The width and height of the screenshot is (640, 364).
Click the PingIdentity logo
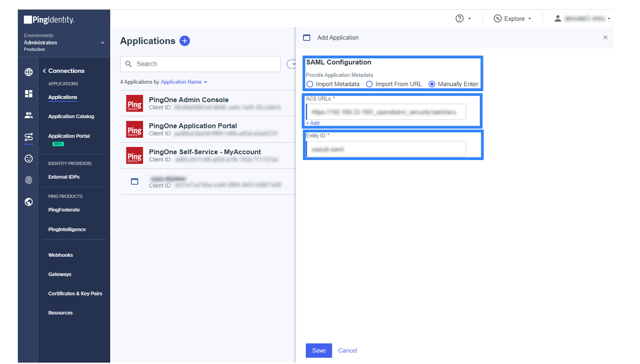click(x=49, y=20)
